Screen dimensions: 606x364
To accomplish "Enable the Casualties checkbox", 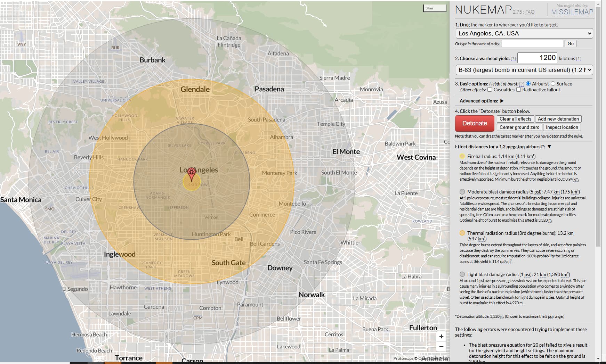I will pyautogui.click(x=490, y=90).
